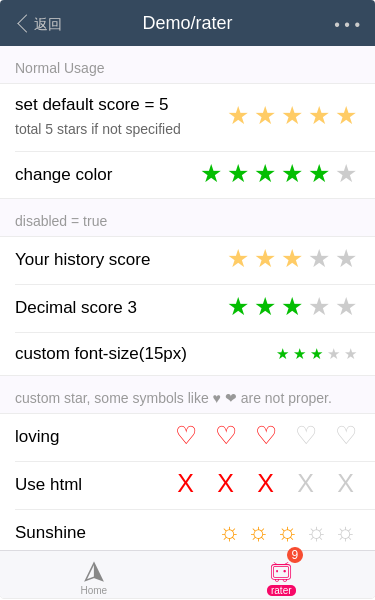Screen dimensions: 375x600
Task: Click the third green star in change color
Action: click(x=265, y=174)
